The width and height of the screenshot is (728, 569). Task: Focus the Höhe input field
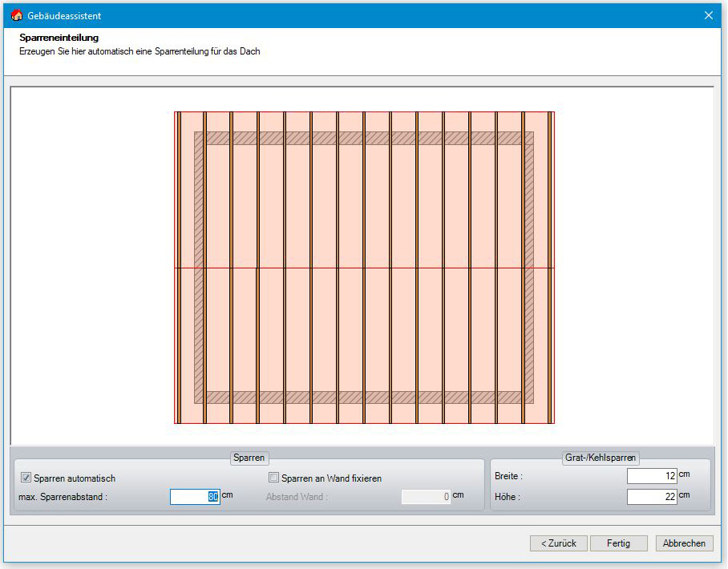coord(652,497)
